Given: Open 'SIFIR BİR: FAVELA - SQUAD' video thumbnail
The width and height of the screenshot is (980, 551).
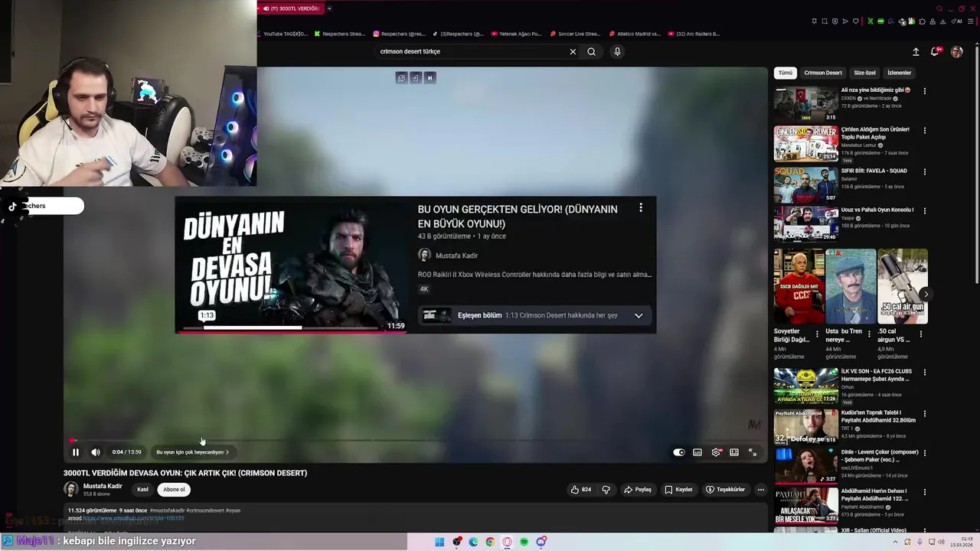Looking at the screenshot, I should click(805, 184).
